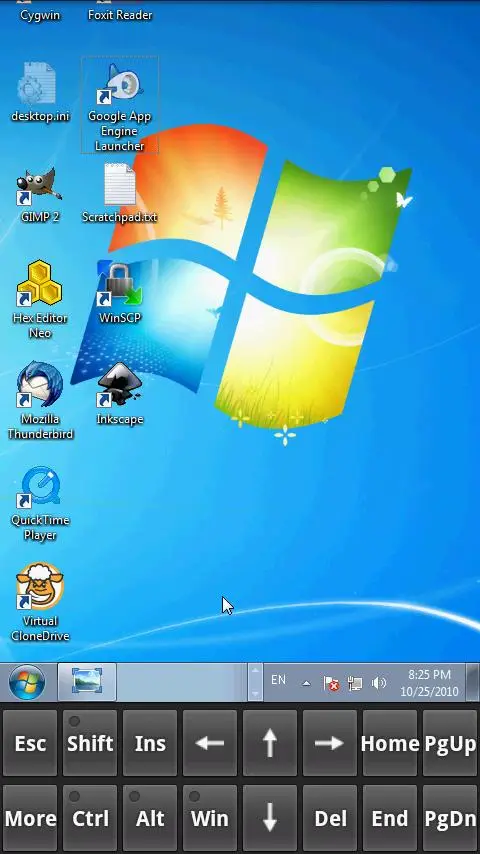Select the Hex Editor Neo shortcut

(x=40, y=300)
